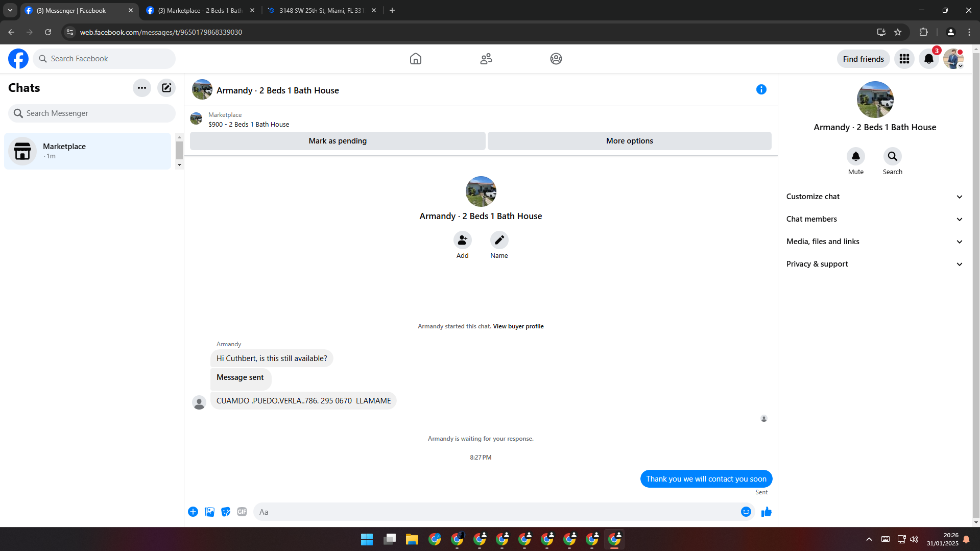Open listing thumbnail in conversation header
This screenshot has width=980, height=551.
pos(202,90)
